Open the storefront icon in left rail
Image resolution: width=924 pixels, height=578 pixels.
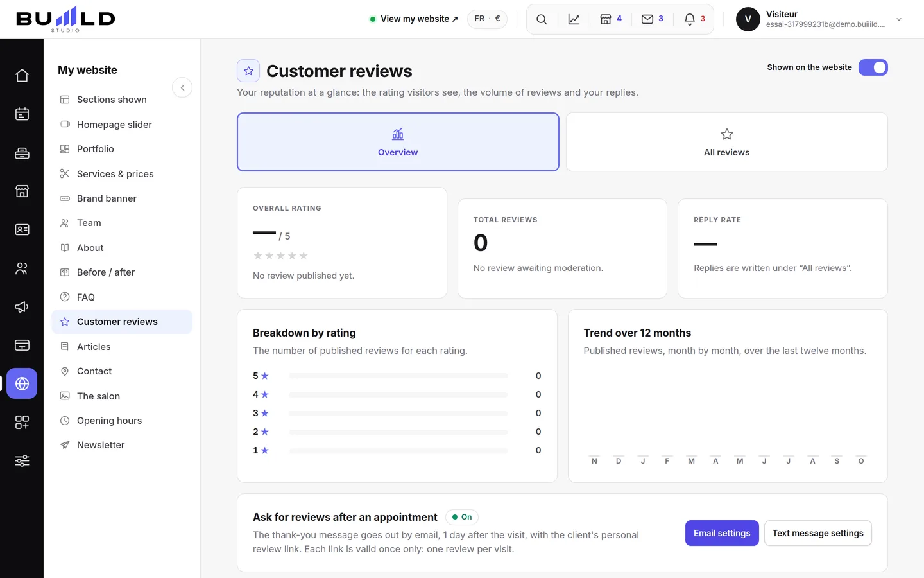tap(22, 191)
